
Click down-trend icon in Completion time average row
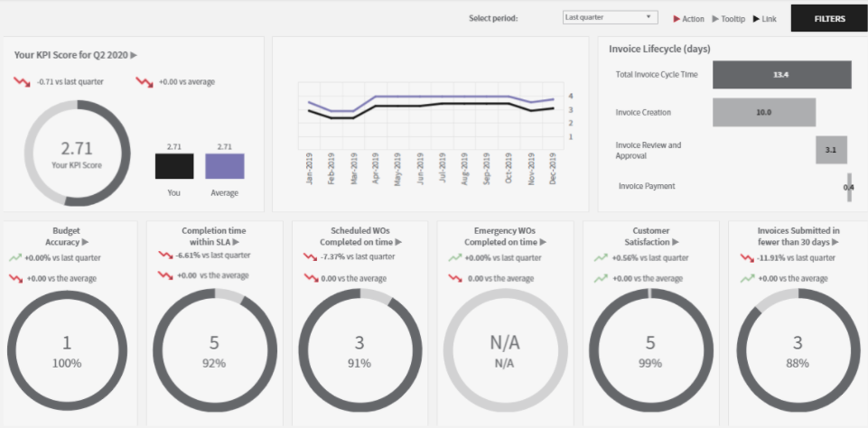tap(165, 275)
